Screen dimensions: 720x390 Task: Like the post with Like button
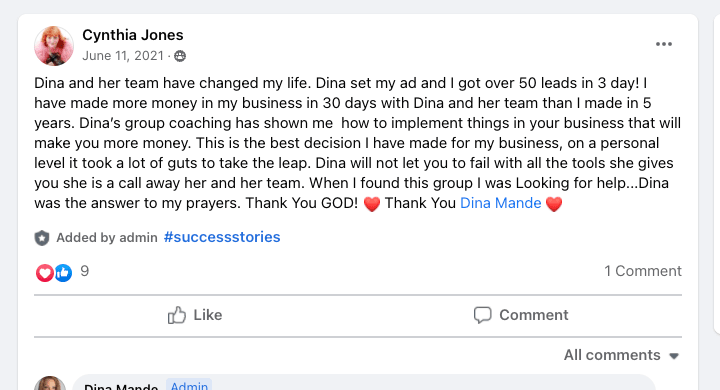(195, 315)
